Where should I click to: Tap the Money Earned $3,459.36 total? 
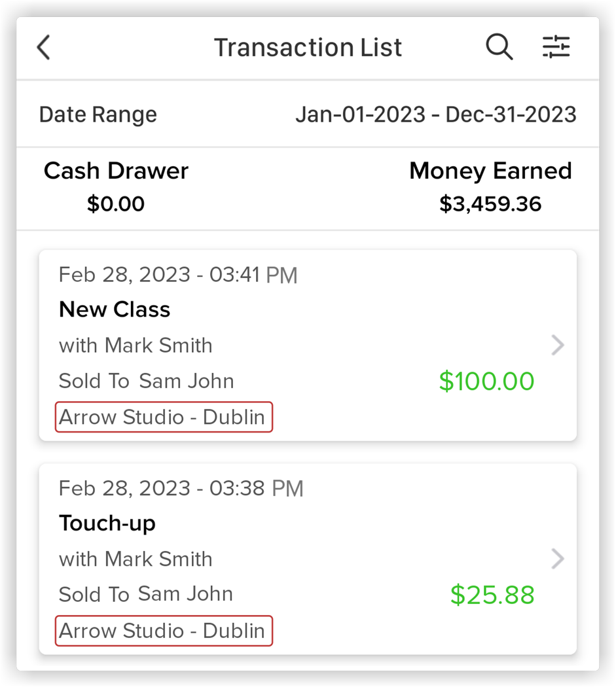[x=490, y=187]
